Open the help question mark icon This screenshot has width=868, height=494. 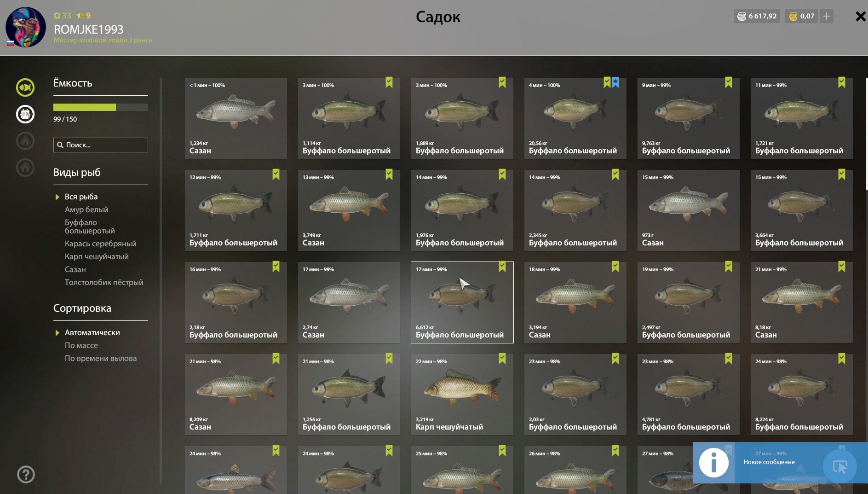(26, 474)
